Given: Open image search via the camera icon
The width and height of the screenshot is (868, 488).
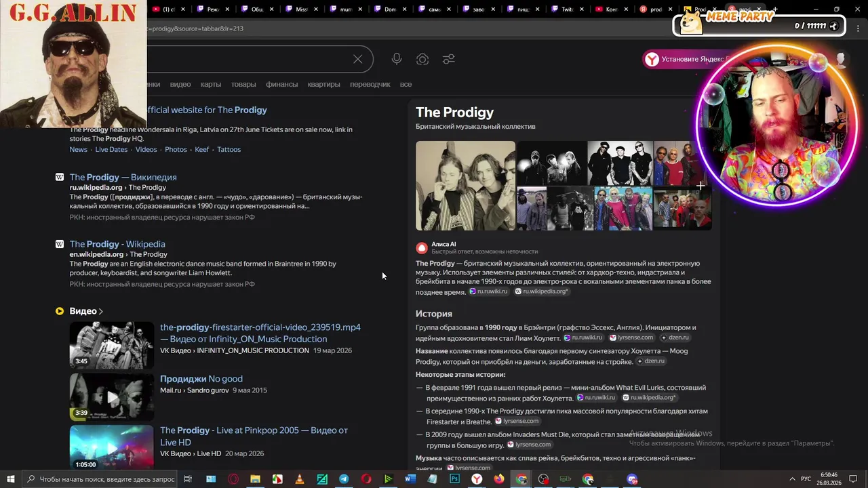Looking at the screenshot, I should click(x=422, y=60).
